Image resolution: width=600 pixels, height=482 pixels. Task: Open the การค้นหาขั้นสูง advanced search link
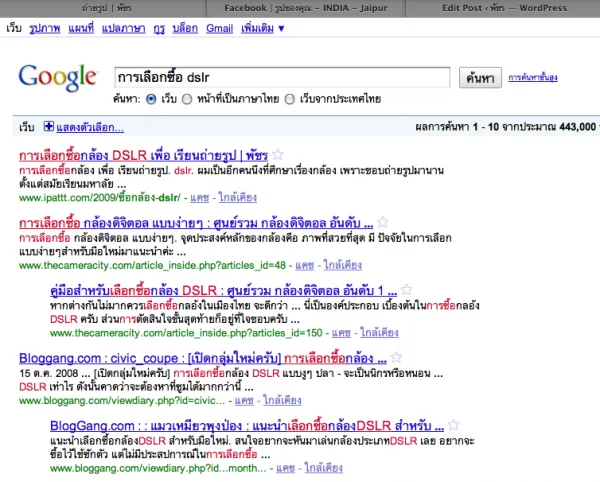pos(533,78)
